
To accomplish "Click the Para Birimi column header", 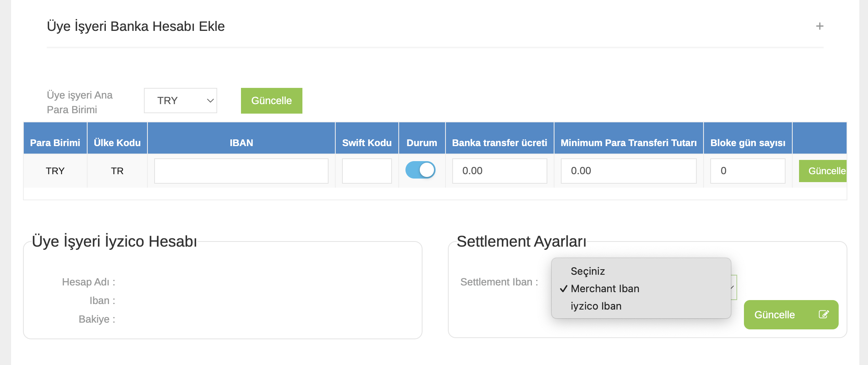I will pos(55,143).
